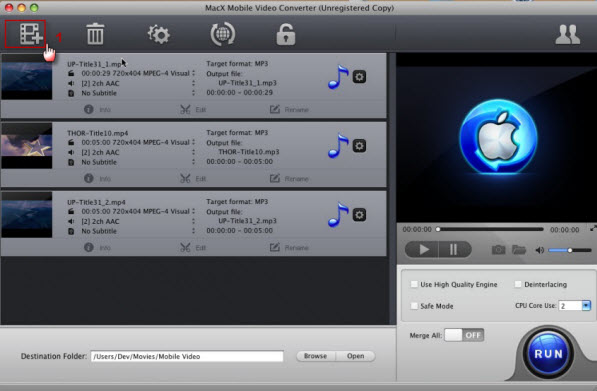Enable Use High Quality Engine checkbox
The width and height of the screenshot is (597, 391).
pos(414,284)
